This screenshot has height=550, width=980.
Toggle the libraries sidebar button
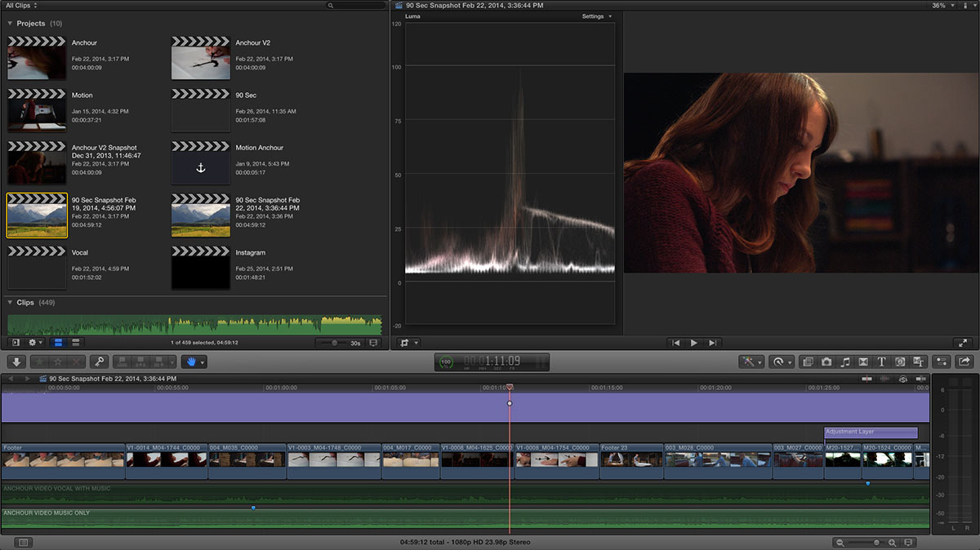pos(16,343)
